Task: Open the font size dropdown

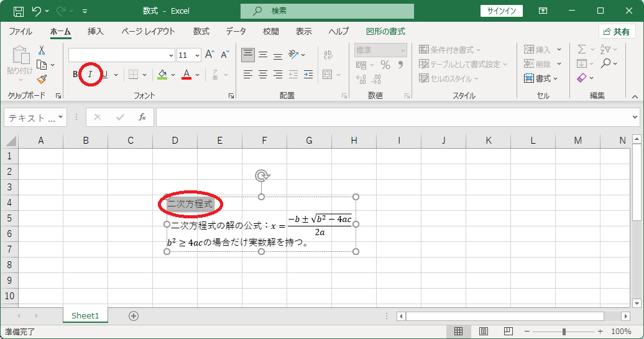Action: [197, 55]
